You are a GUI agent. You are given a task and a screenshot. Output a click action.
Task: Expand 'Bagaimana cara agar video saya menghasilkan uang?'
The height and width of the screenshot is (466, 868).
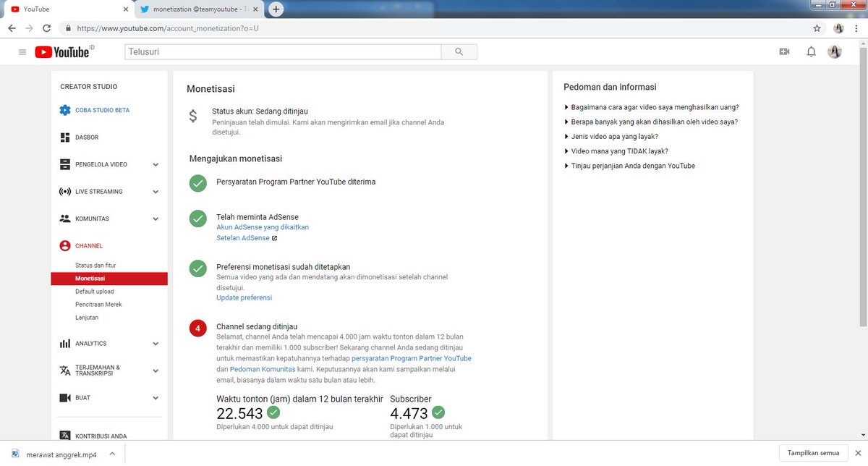(651, 107)
